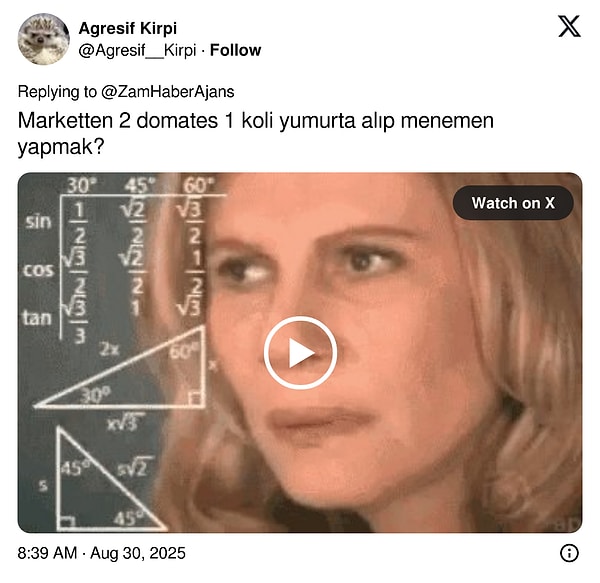Open the @Agresif__Kirpi handle link

(137, 50)
